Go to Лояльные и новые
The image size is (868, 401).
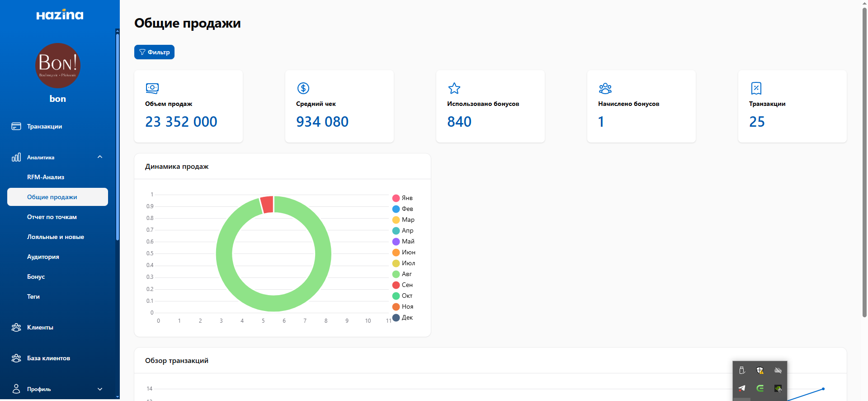coord(56,237)
